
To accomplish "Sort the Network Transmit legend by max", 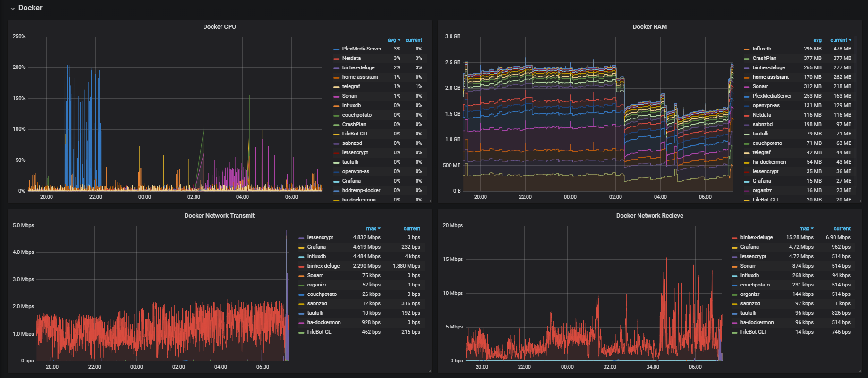I will [x=373, y=229].
